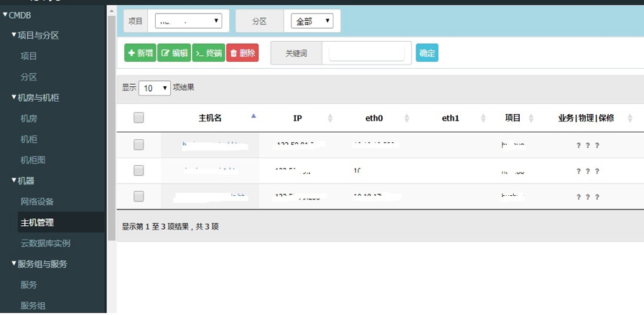
Task: Open 云数据库实例 in the sidebar
Action: click(45, 243)
